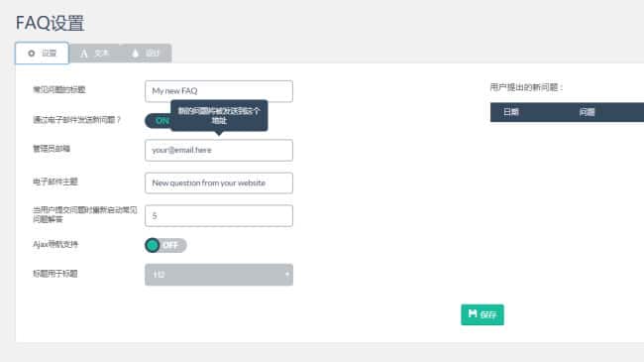Click the letter A text tab icon

[x=84, y=54]
